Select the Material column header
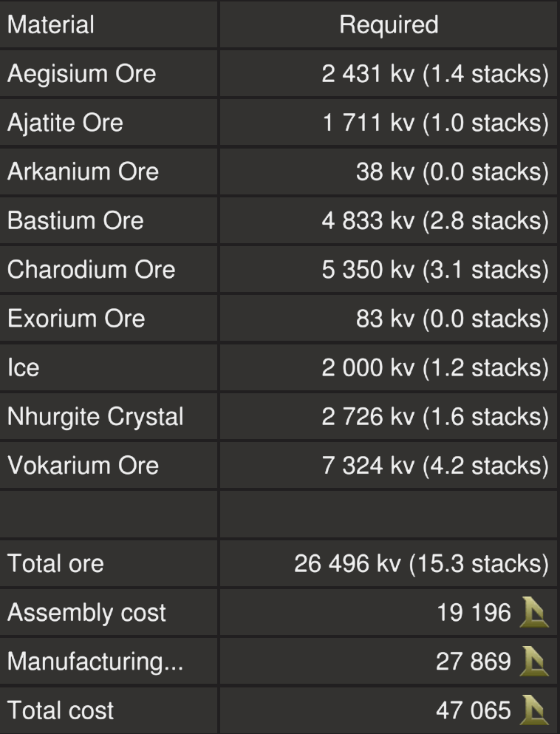This screenshot has height=734, width=560. click(x=51, y=25)
